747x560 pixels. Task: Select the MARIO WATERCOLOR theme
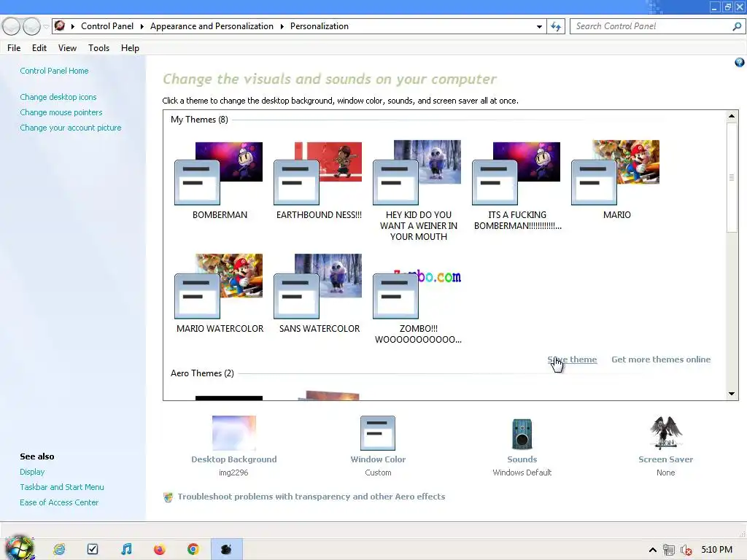tap(219, 293)
